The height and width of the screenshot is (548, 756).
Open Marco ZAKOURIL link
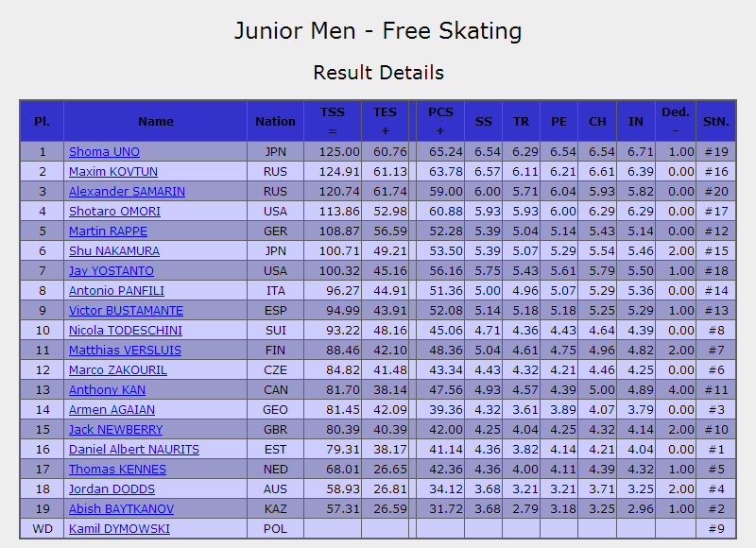pyautogui.click(x=117, y=370)
